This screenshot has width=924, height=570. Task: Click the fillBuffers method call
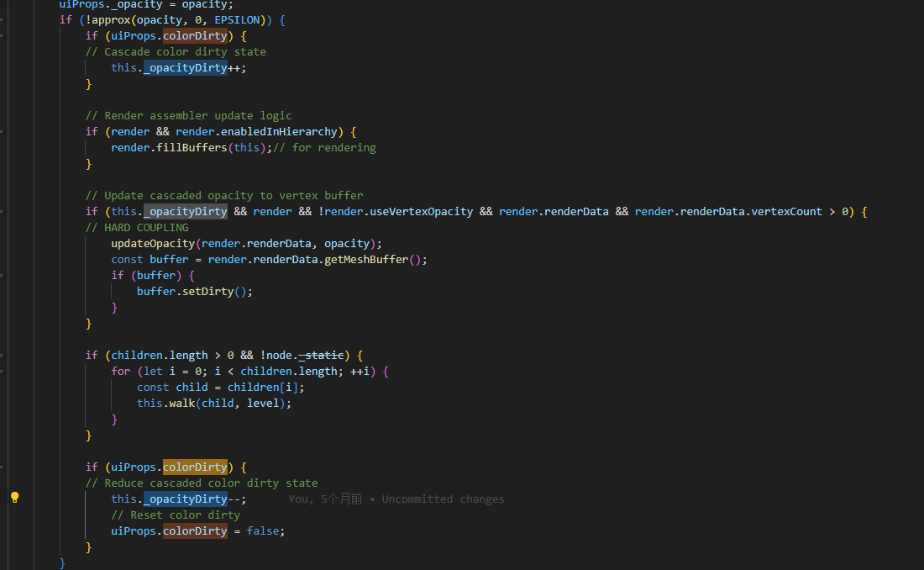[192, 147]
